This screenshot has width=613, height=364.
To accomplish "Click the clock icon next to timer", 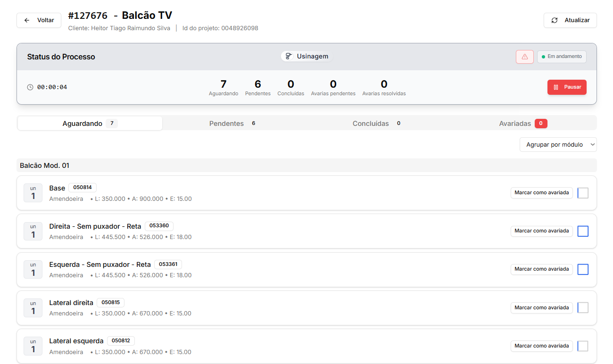I will [x=30, y=87].
